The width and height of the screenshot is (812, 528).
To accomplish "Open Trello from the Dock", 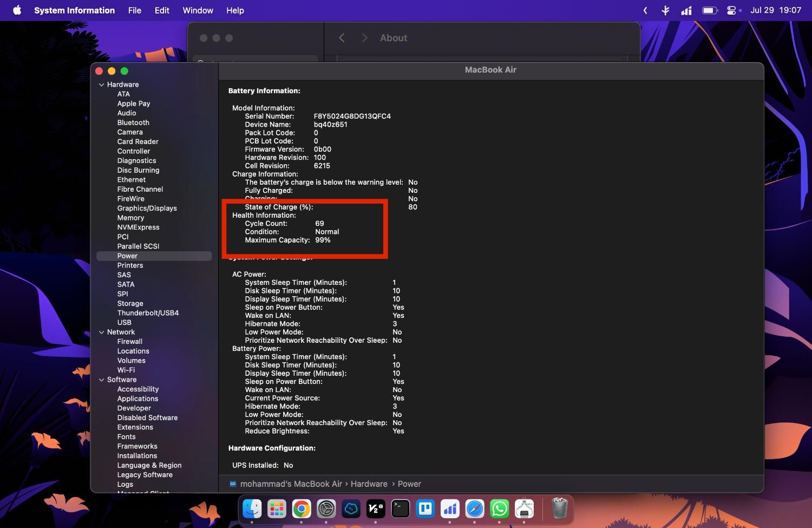I will tap(425, 509).
